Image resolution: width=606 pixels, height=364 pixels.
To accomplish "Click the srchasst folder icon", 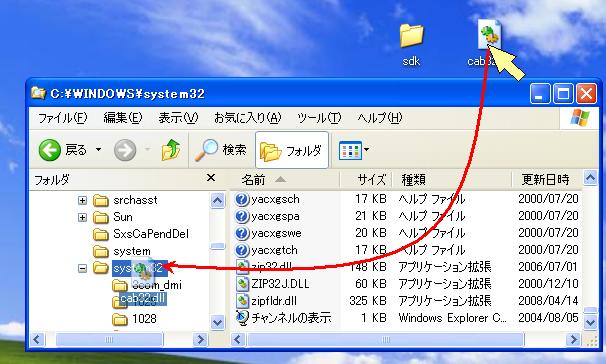I will [x=101, y=200].
